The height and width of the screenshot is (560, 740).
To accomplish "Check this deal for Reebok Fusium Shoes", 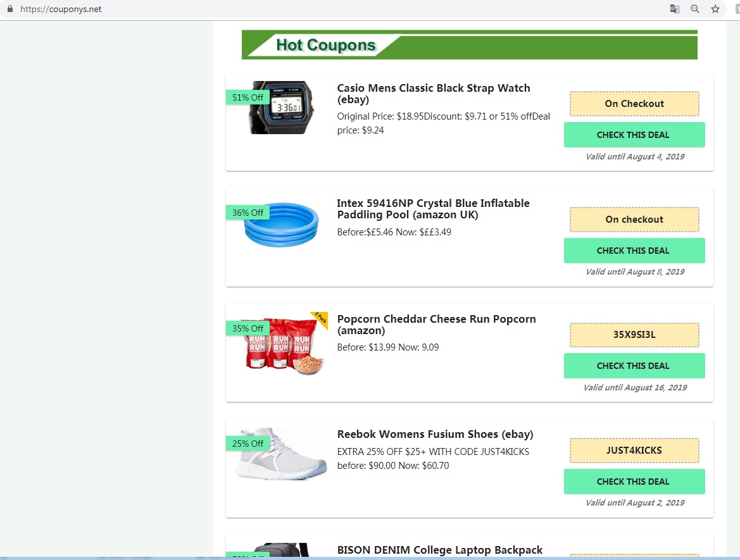I will click(x=634, y=481).
